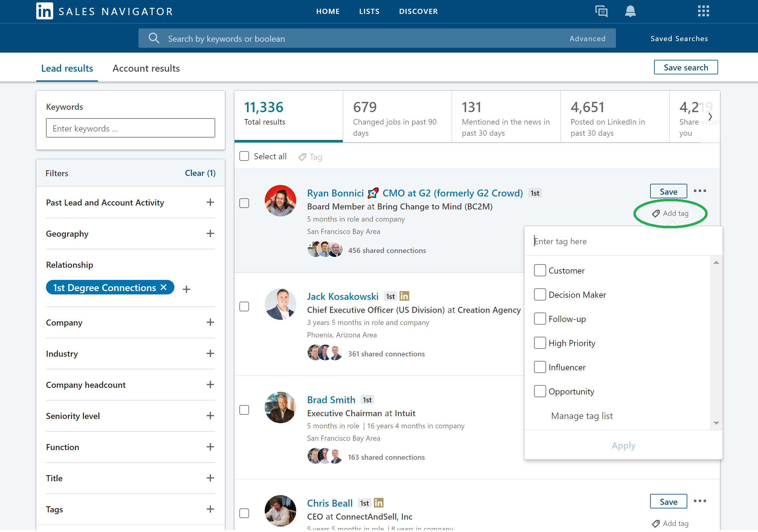Click the messaging/chat icon
This screenshot has width=758, height=532.
click(x=601, y=11)
